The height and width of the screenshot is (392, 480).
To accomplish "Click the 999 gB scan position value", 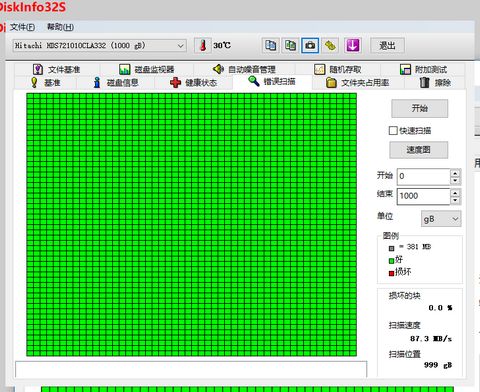I will 438,365.
